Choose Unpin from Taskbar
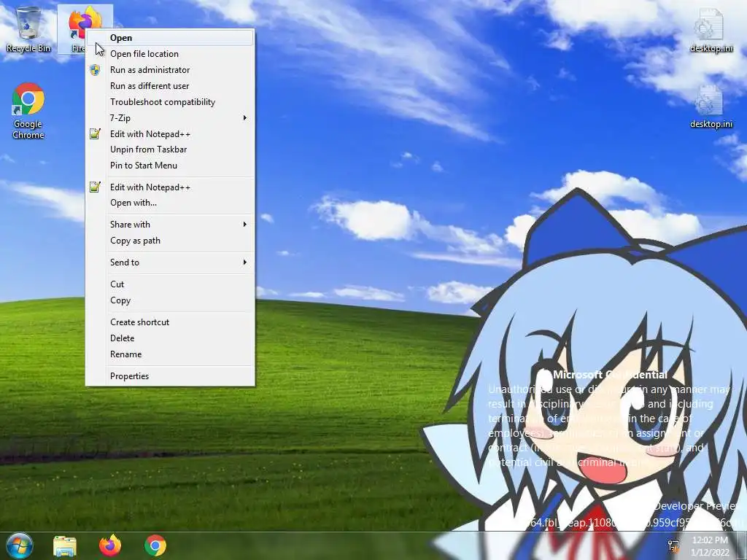Image resolution: width=747 pixels, height=560 pixels. (x=170, y=149)
